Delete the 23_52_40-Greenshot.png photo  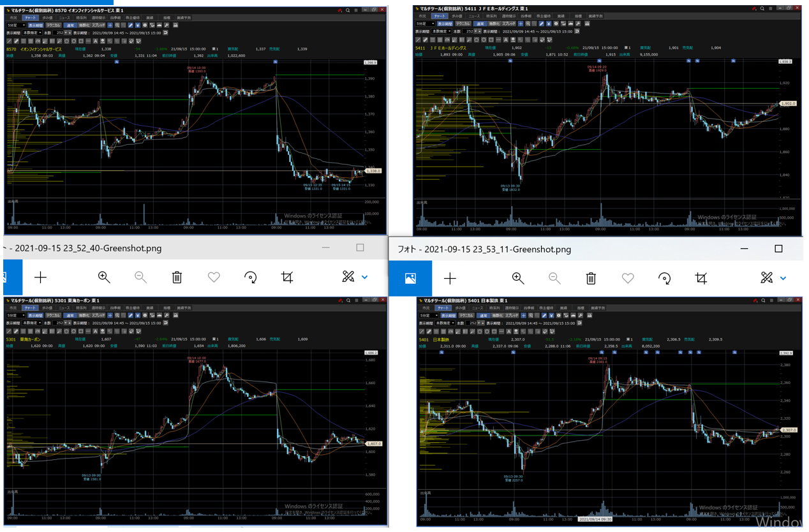click(x=177, y=277)
